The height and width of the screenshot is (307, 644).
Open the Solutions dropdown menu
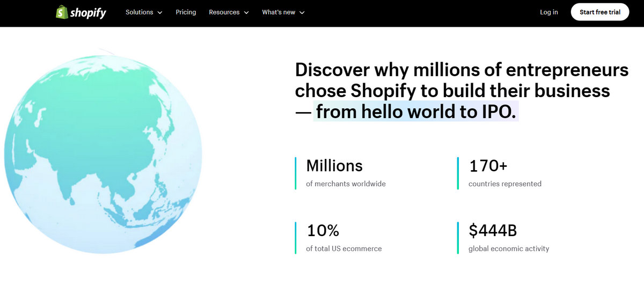click(x=144, y=12)
